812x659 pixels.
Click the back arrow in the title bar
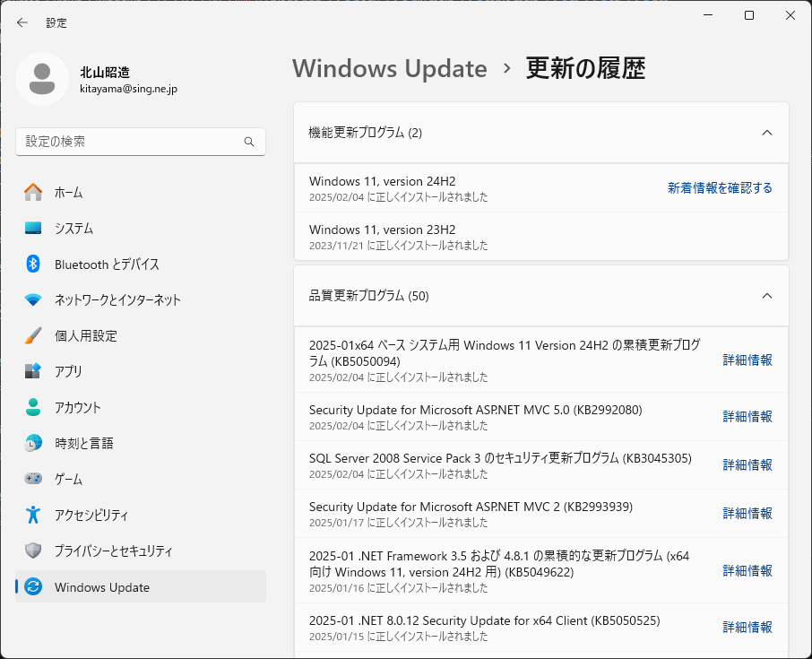coord(22,22)
